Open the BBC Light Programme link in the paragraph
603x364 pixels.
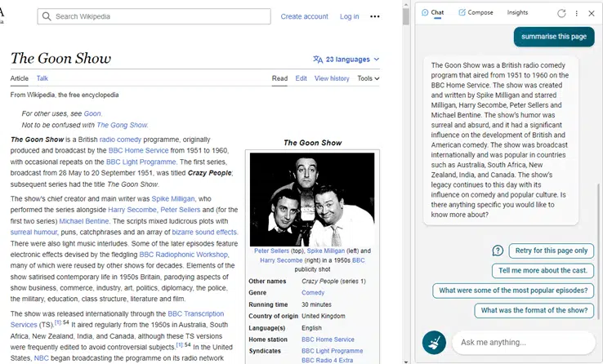click(141, 162)
